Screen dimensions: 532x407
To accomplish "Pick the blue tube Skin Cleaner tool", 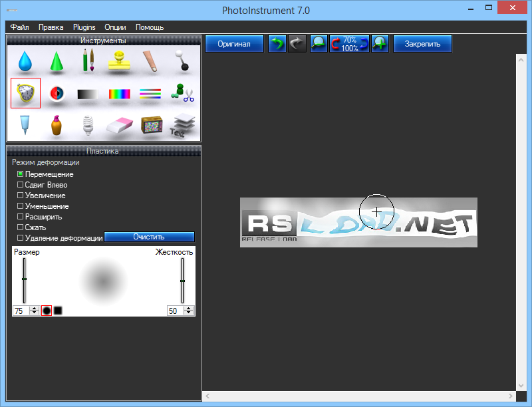I will [25, 125].
